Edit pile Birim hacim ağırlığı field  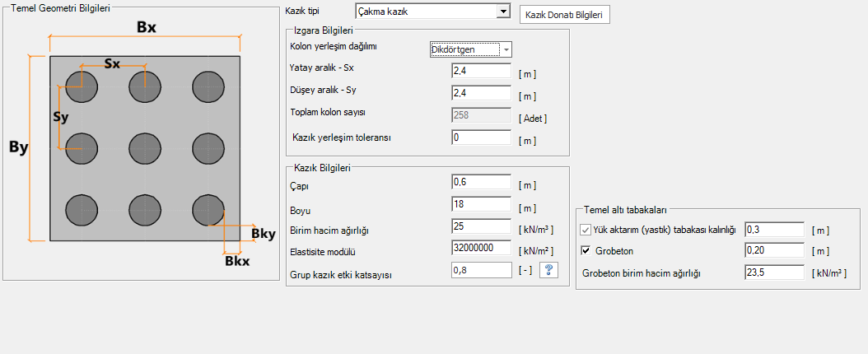pos(481,226)
